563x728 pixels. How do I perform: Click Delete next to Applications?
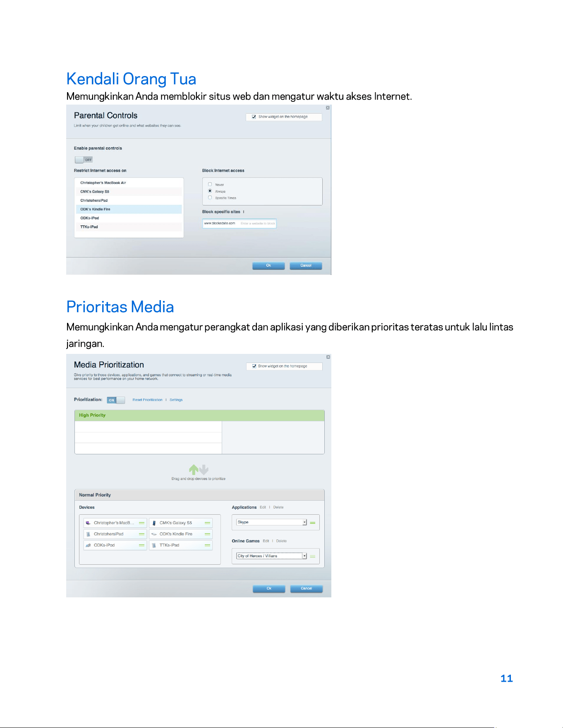(x=278, y=507)
